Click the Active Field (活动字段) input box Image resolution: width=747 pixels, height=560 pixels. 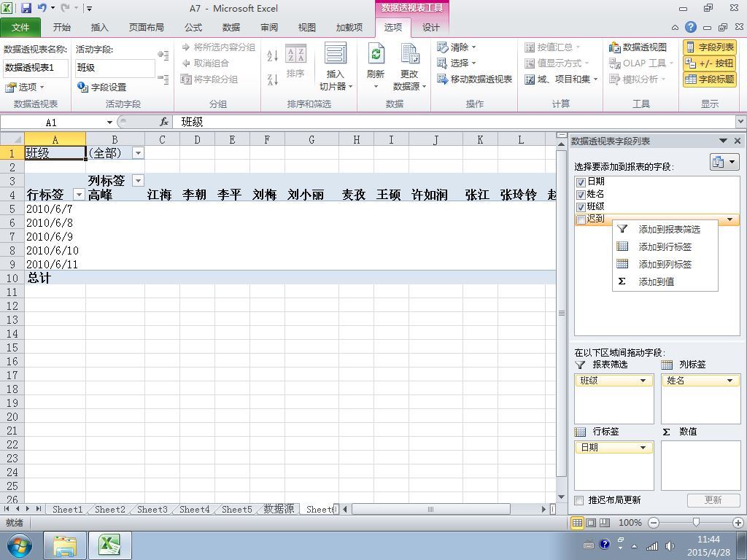(115, 68)
